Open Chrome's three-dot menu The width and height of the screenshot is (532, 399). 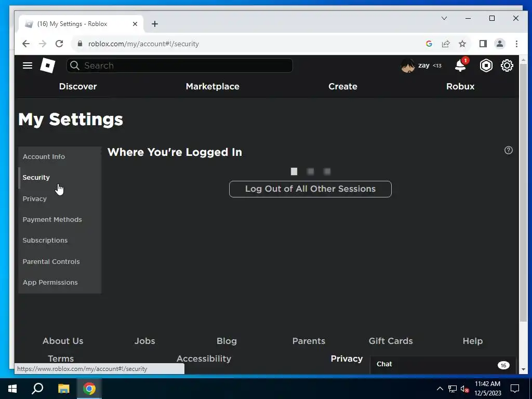[x=516, y=44]
